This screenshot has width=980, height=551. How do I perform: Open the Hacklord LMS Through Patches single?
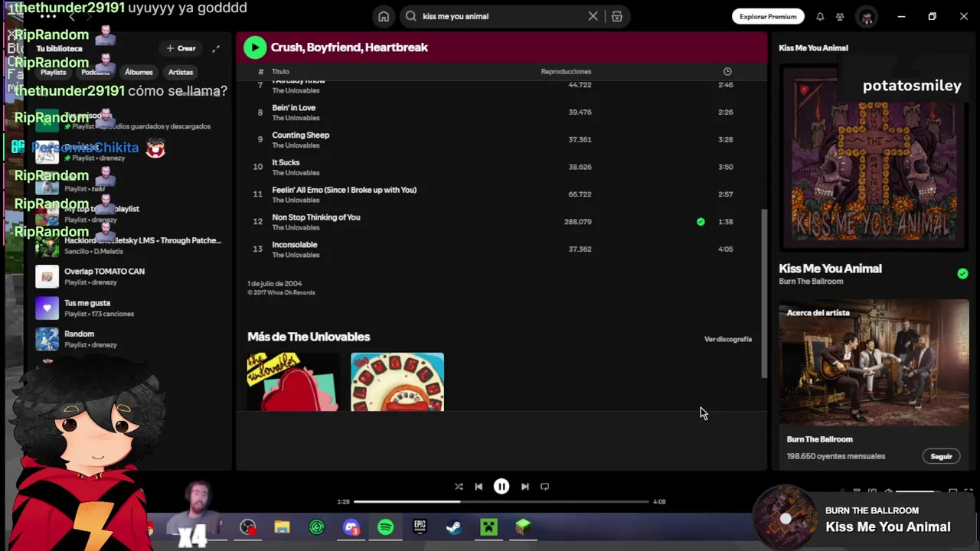coord(130,245)
